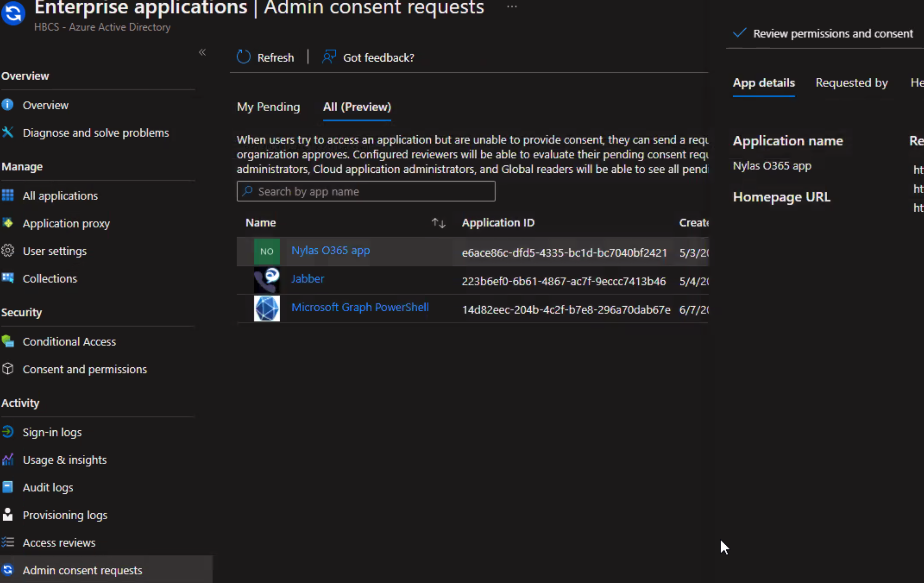Open Audit logs
This screenshot has width=924, height=583.
coord(47,487)
